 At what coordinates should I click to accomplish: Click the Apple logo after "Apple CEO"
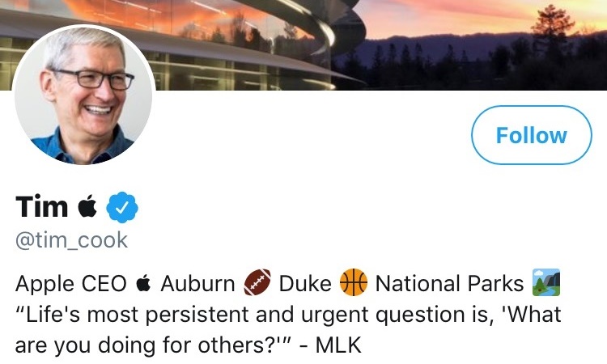click(x=143, y=283)
